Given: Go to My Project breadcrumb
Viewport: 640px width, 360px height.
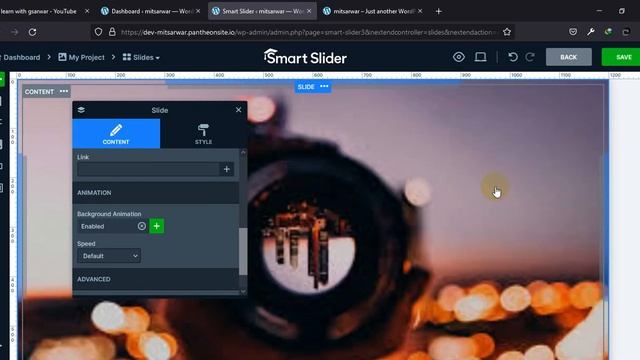Looking at the screenshot, I should [x=81, y=58].
